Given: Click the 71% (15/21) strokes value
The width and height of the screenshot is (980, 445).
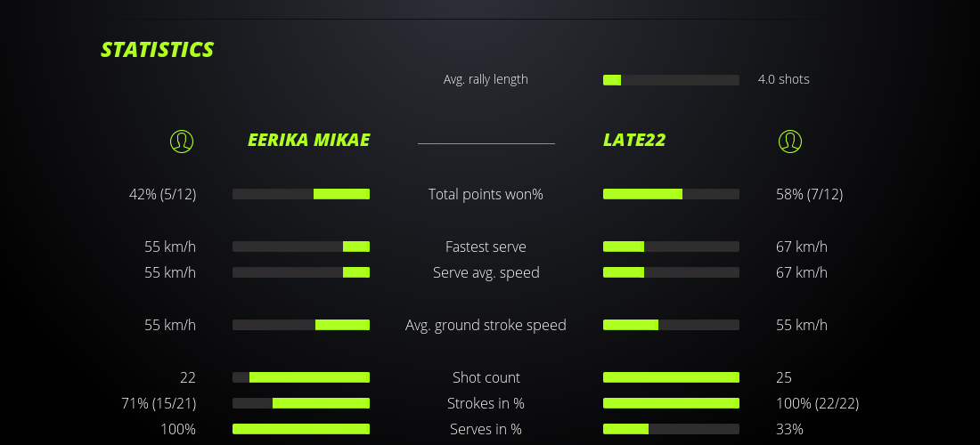Looking at the screenshot, I should pyautogui.click(x=159, y=403).
